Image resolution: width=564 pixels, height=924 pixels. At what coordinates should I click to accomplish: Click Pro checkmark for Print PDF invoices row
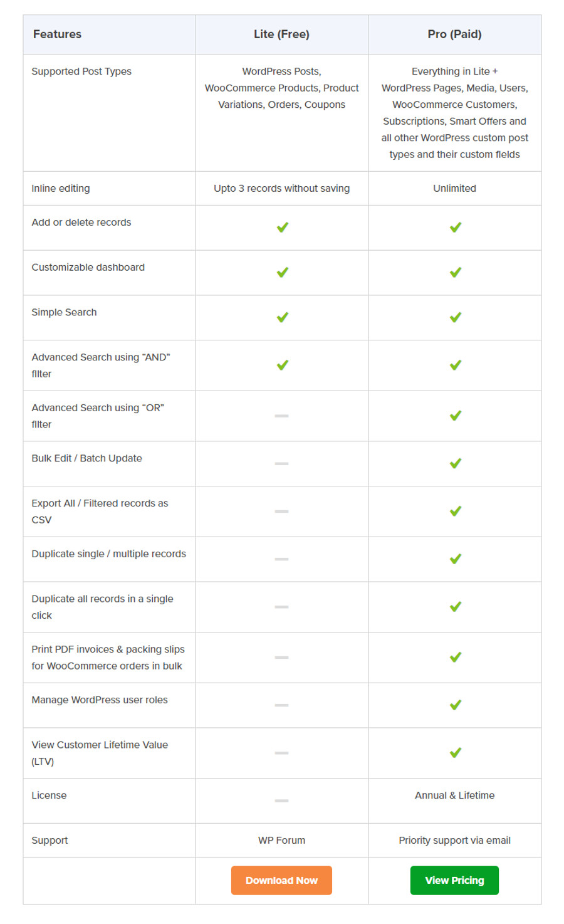456,657
